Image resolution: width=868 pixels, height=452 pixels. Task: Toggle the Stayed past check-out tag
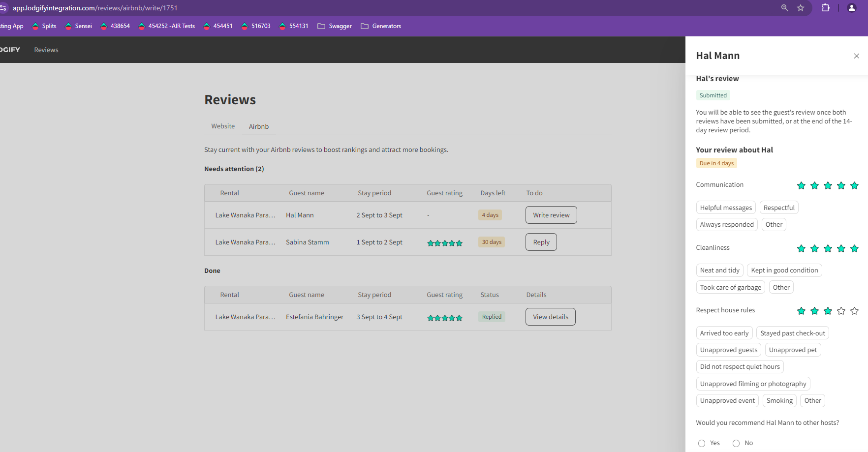793,333
